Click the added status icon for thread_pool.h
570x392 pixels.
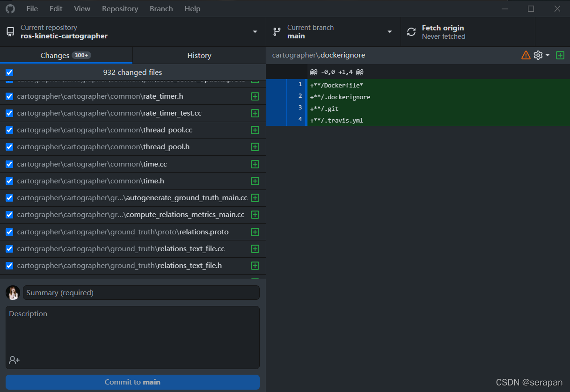(255, 147)
